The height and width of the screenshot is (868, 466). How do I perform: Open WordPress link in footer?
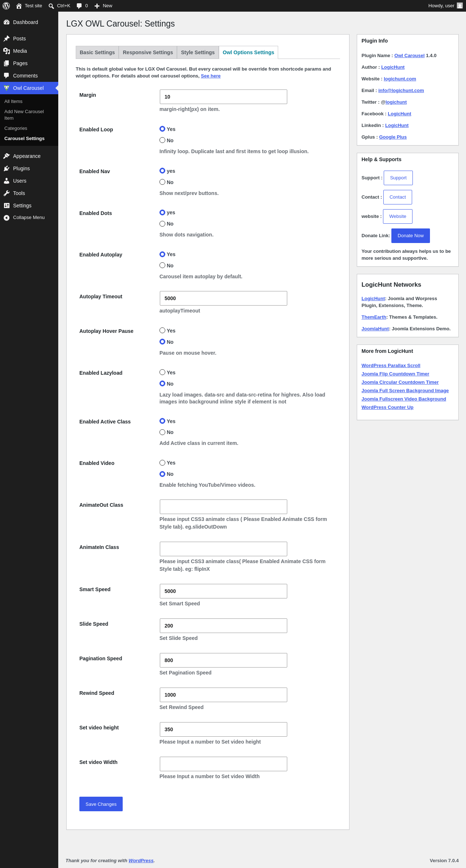(141, 861)
